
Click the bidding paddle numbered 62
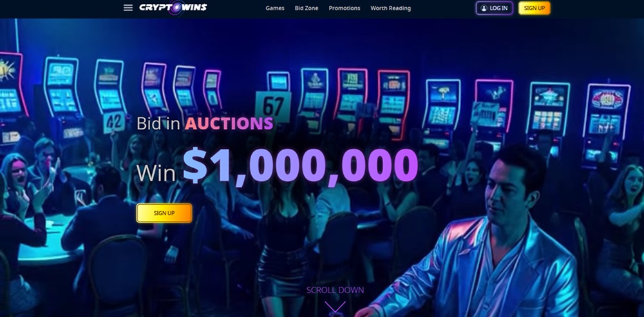[x=114, y=122]
